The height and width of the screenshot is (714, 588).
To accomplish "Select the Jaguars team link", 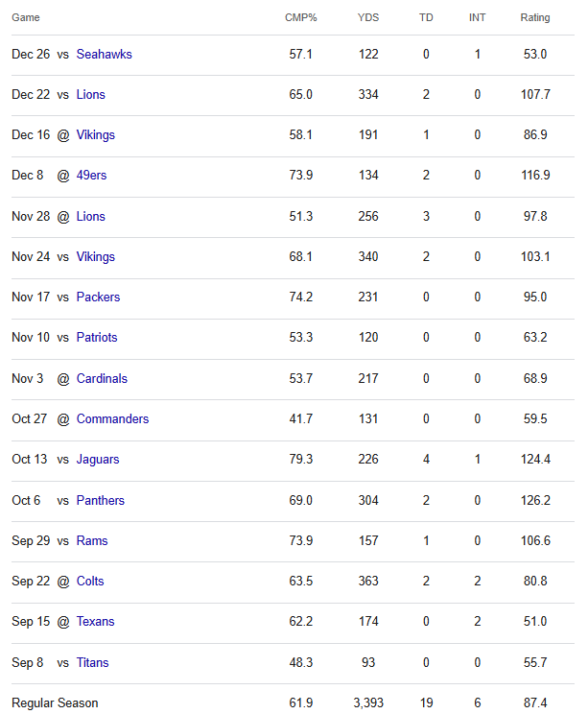I will pos(98,460).
